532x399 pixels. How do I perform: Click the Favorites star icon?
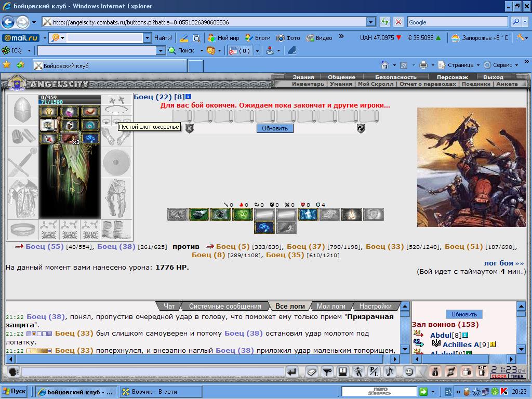click(6, 65)
